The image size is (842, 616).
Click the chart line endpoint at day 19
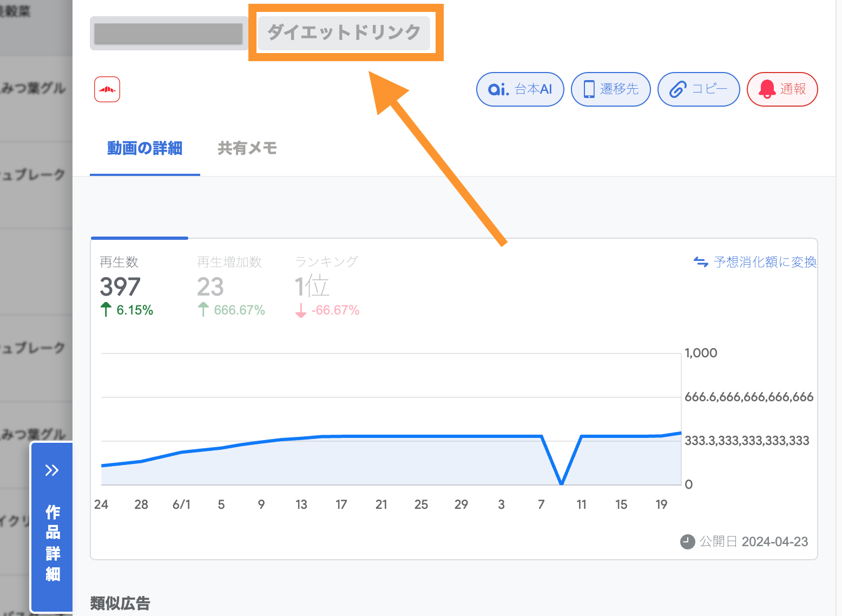coord(662,435)
